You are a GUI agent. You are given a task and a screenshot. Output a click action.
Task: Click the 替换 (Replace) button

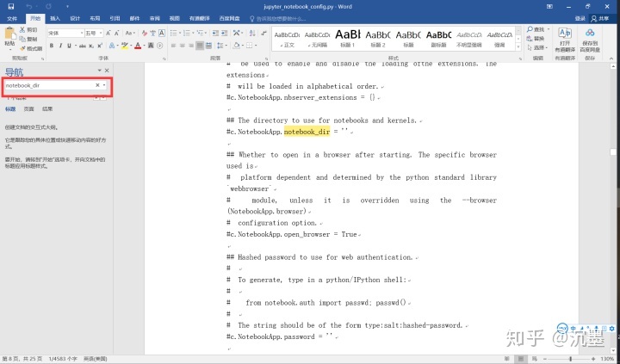(x=536, y=39)
